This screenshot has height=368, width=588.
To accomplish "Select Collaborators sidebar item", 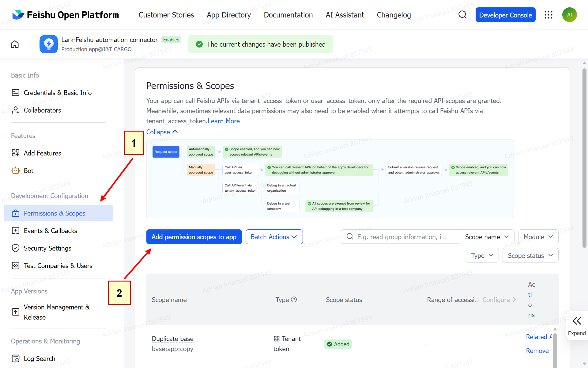I will tap(58, 110).
